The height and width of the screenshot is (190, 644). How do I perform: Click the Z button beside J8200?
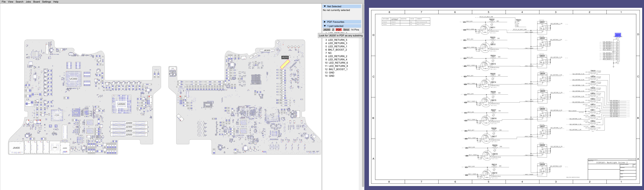tap(333, 30)
